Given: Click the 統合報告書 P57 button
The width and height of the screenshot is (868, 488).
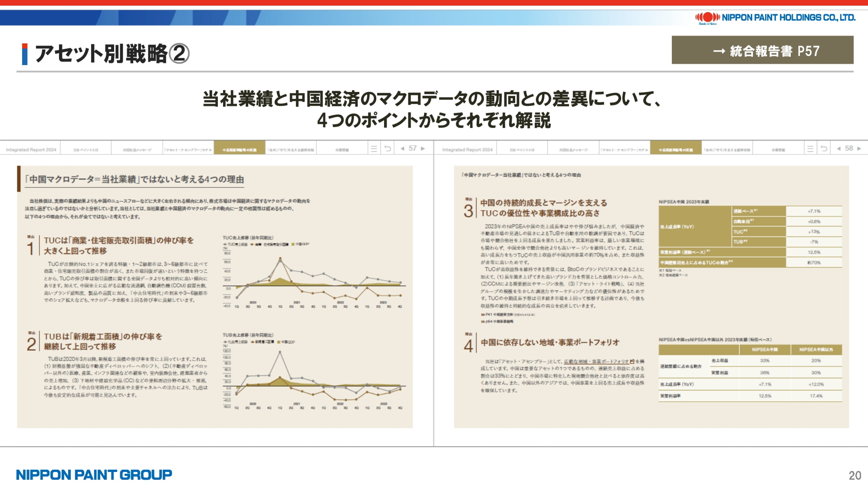Looking at the screenshot, I should pos(763,50).
